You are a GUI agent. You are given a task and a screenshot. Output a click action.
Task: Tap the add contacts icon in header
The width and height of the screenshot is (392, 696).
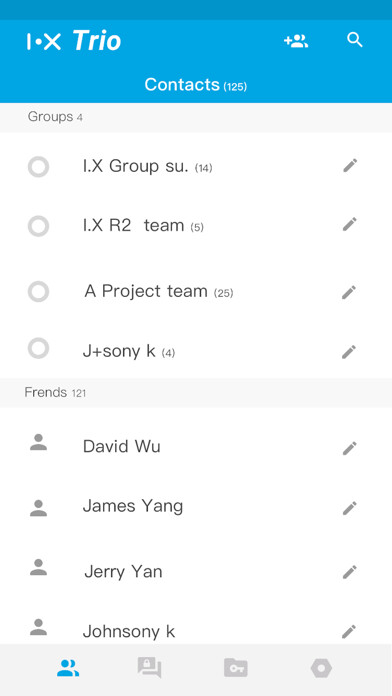[x=296, y=41]
